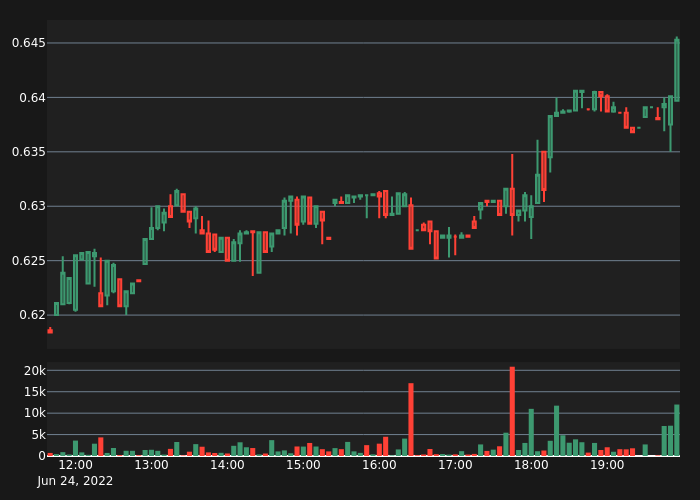
Task: Click the 16:00 time axis label
Action: pyautogui.click(x=379, y=465)
